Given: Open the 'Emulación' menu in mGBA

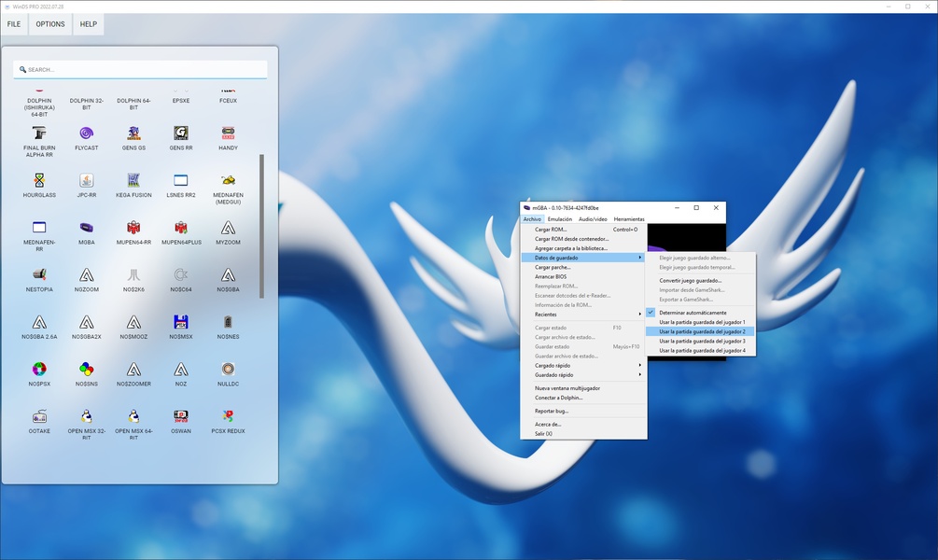Looking at the screenshot, I should tap(560, 219).
